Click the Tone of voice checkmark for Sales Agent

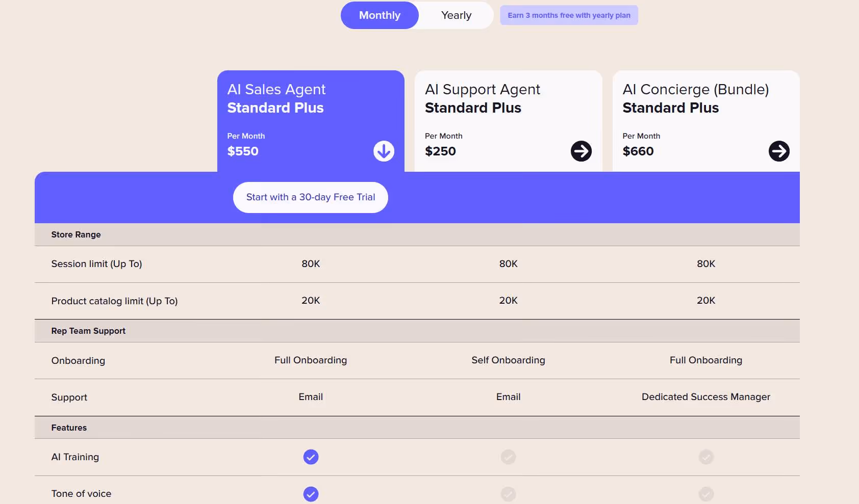(x=311, y=494)
